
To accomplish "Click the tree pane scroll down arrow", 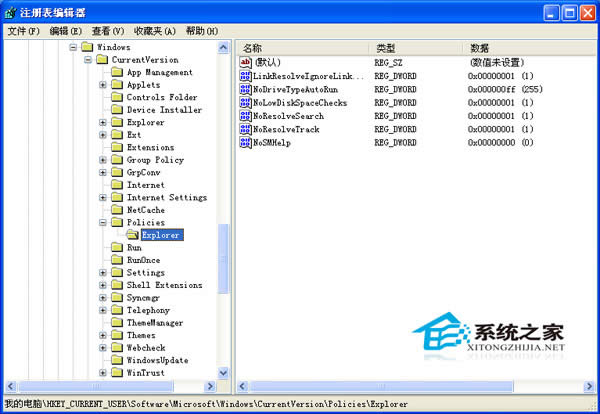I will [x=223, y=372].
